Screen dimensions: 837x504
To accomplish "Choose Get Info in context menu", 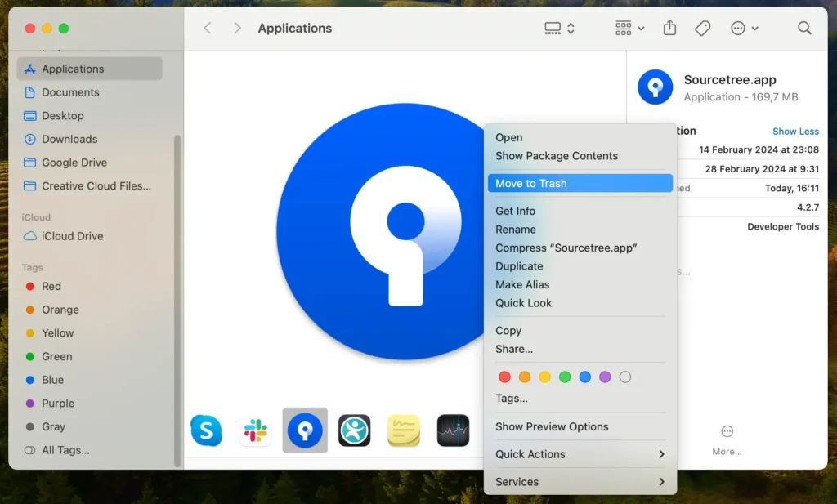I will (x=580, y=212).
